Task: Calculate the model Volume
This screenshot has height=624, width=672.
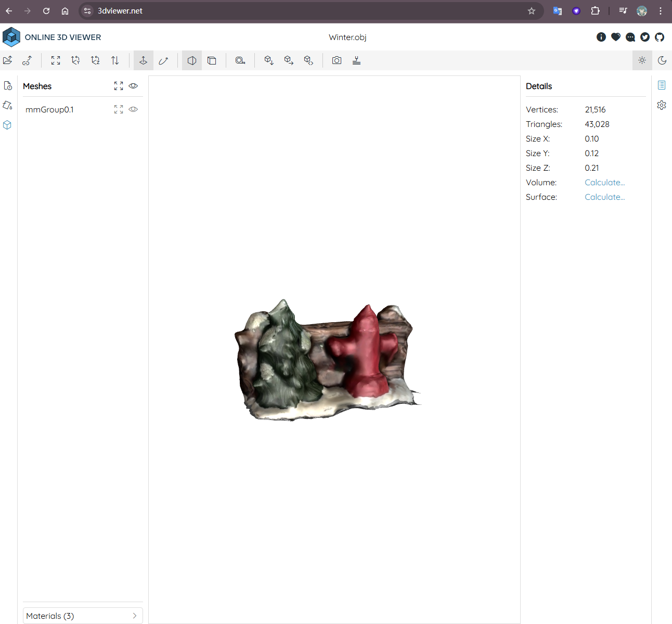Action: coord(604,182)
